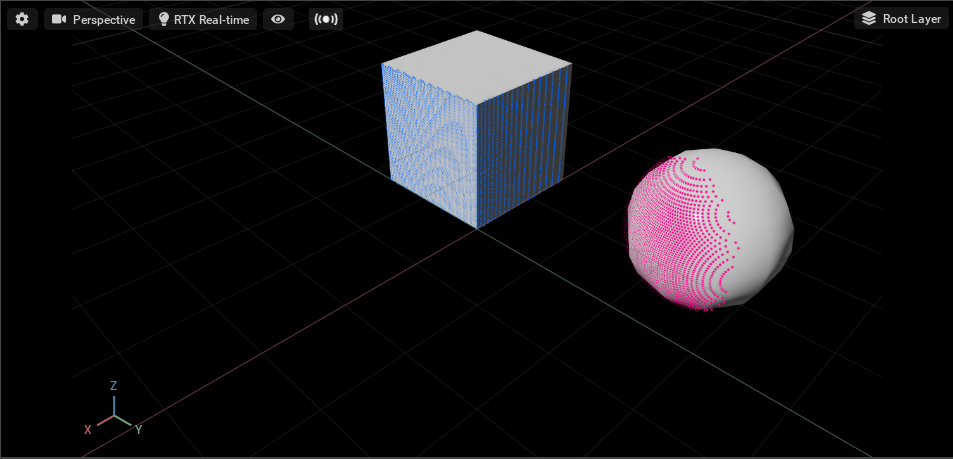Click the origin of the axis gizmo

(114, 415)
